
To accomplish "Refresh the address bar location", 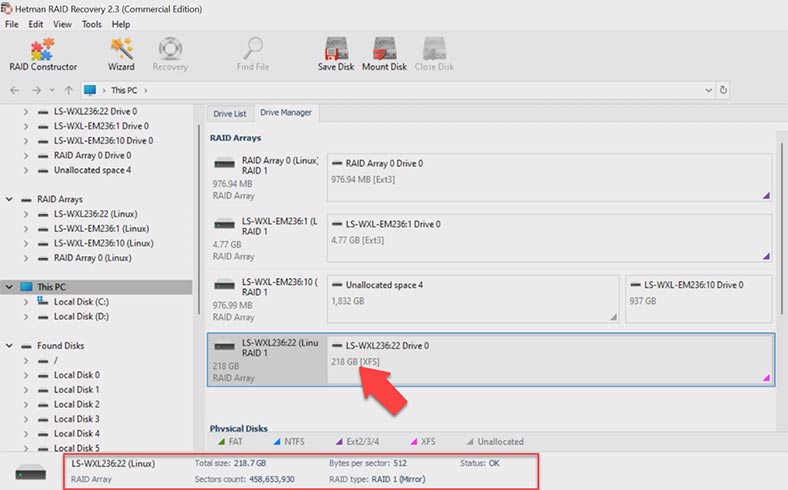I will click(x=723, y=90).
